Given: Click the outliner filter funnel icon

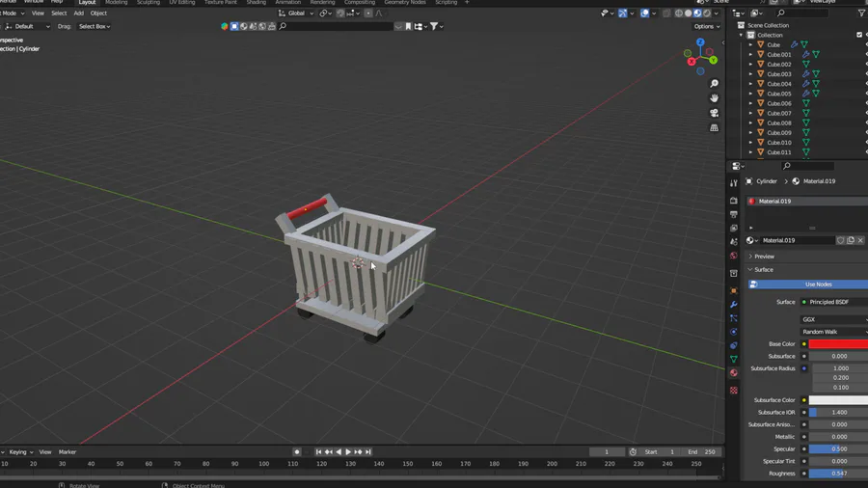Looking at the screenshot, I should 861,13.
